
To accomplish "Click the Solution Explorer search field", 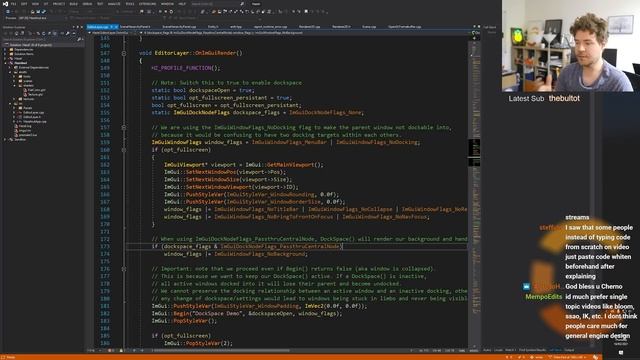I will pos(39,40).
